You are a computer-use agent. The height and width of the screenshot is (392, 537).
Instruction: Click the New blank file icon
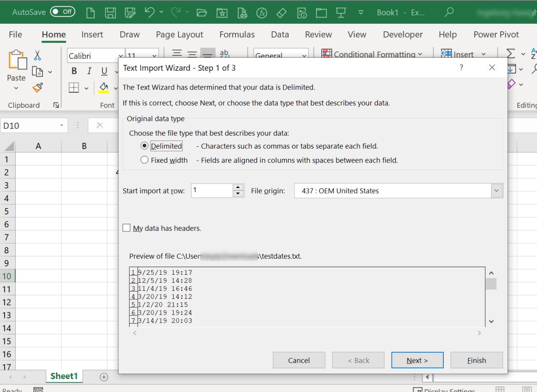click(x=91, y=13)
